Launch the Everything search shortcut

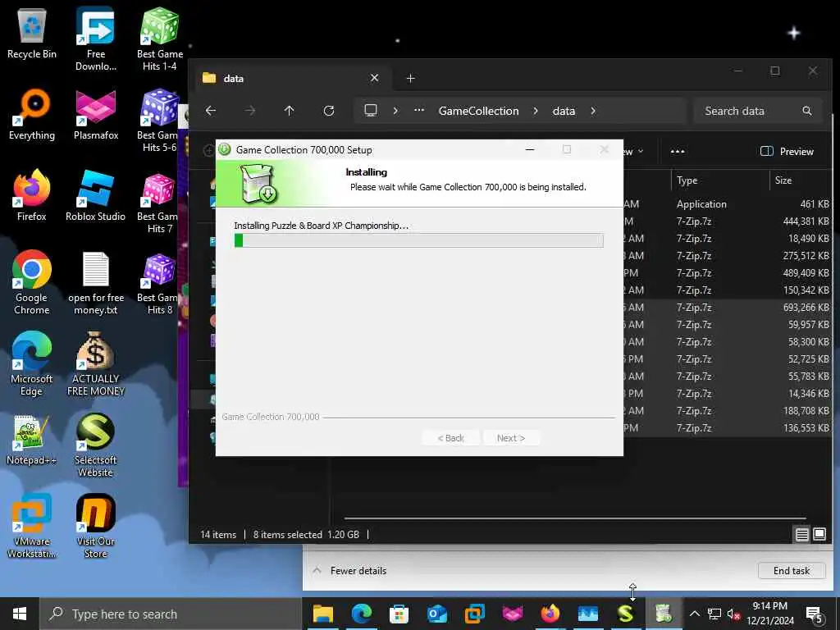tap(32, 115)
